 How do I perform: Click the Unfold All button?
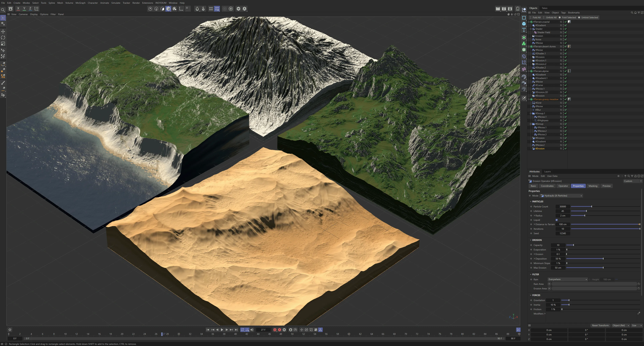551,17
